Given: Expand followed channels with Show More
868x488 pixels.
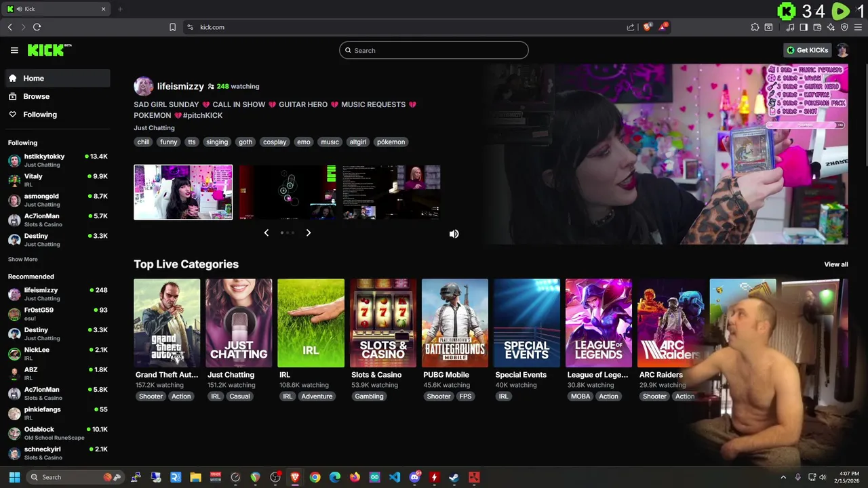Looking at the screenshot, I should [22, 259].
